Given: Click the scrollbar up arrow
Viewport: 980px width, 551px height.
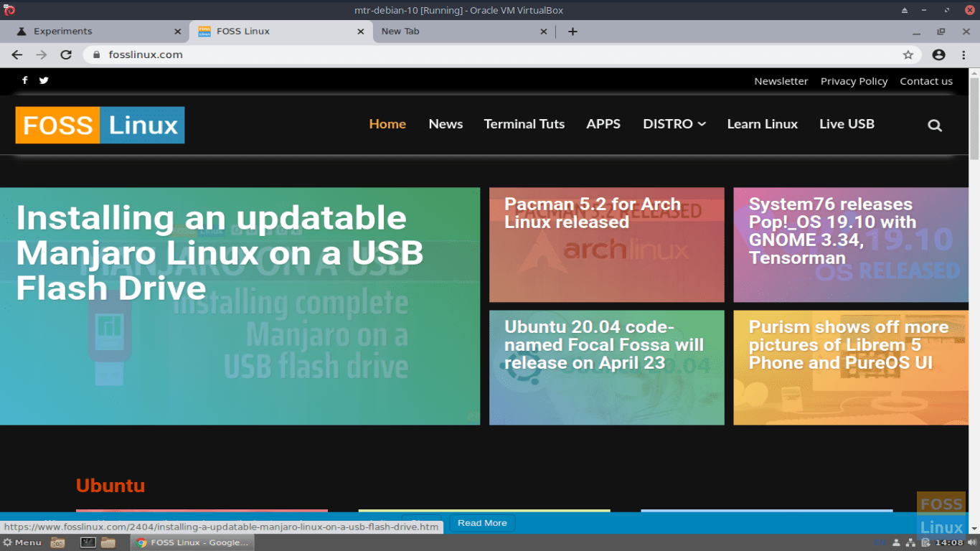Looking at the screenshot, I should pos(974,72).
